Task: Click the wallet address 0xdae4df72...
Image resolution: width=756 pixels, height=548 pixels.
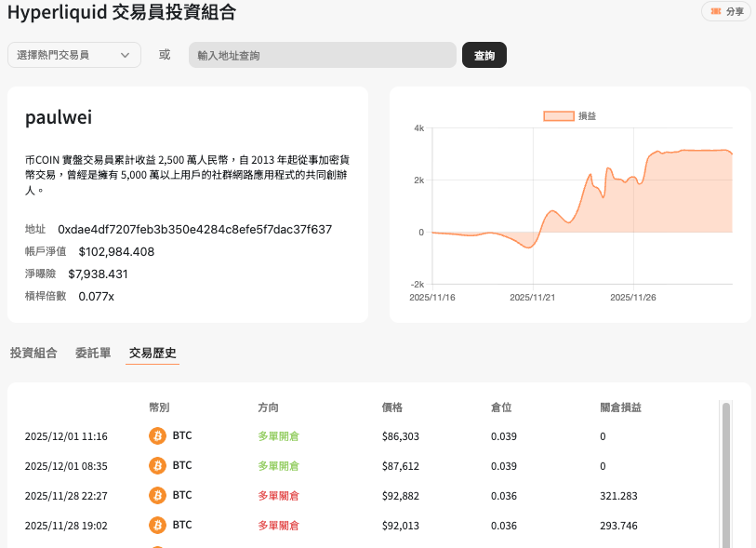Action: 194,229
